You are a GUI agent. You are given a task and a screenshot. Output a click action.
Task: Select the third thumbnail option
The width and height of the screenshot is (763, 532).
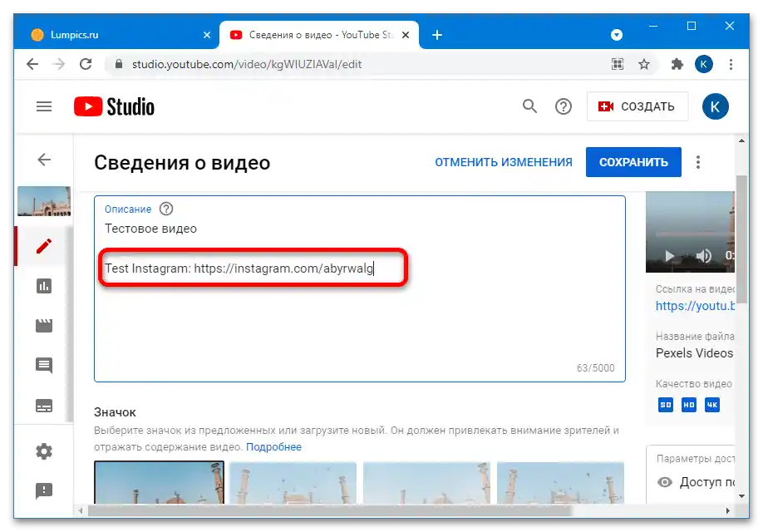(426, 482)
